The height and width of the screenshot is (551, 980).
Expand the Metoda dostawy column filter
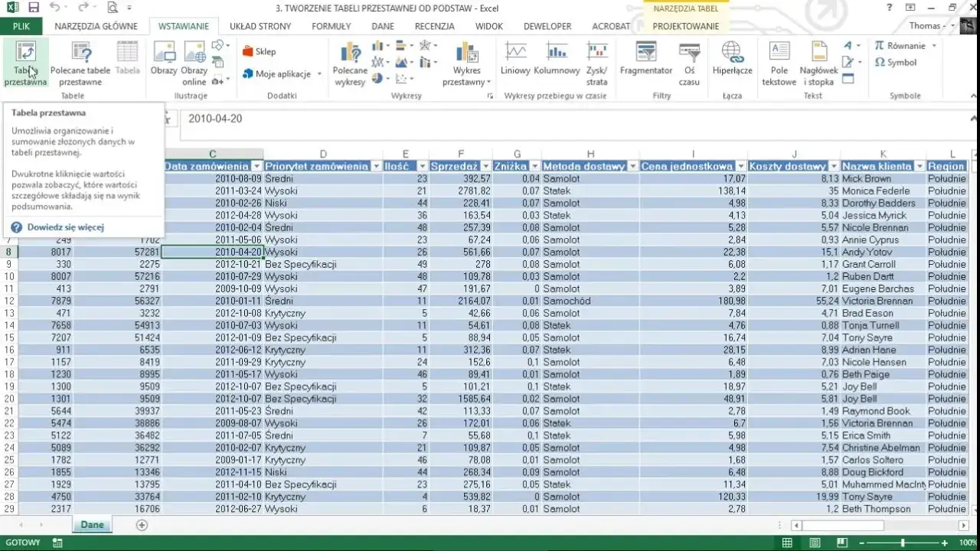632,166
